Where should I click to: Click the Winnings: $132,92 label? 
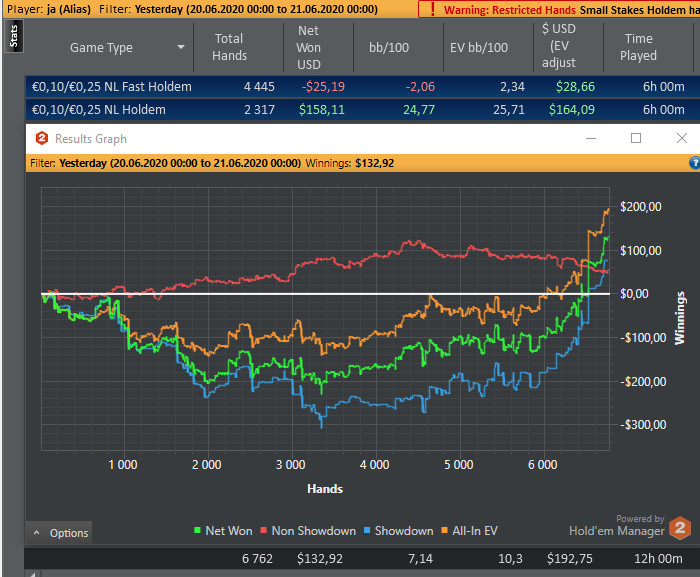click(x=350, y=163)
